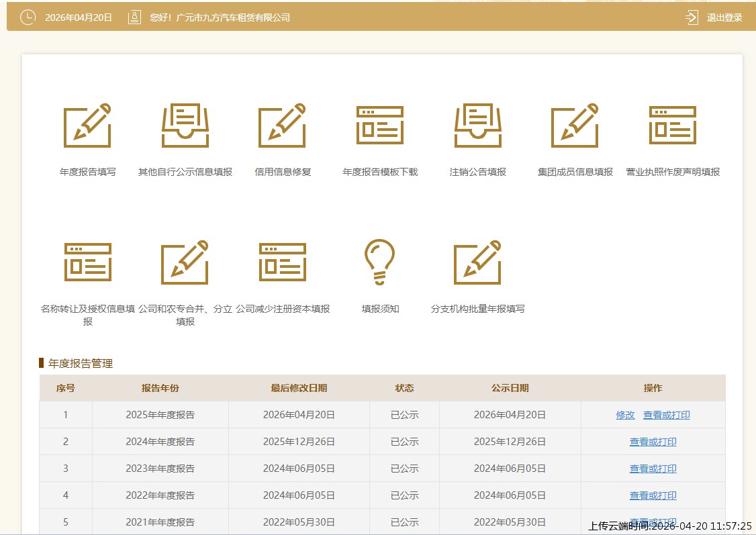View or print the 2024年年度报告
Viewport: 756px width, 535px height.
653,442
